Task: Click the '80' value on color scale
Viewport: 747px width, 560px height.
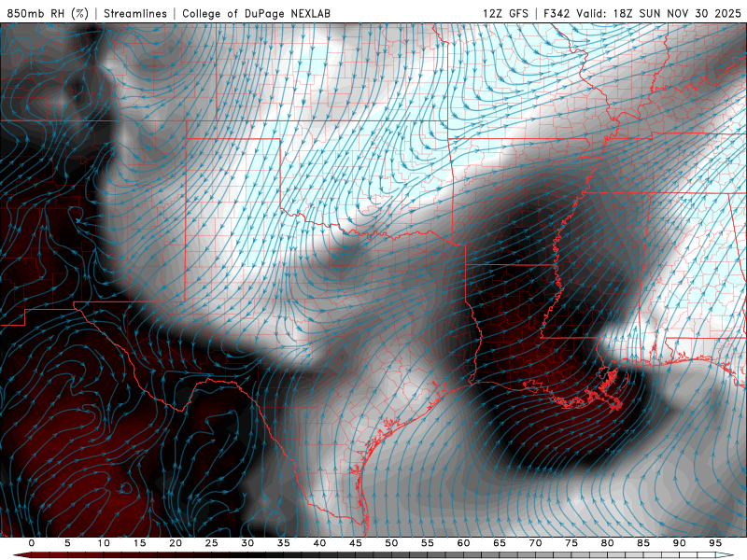Action: (607, 543)
